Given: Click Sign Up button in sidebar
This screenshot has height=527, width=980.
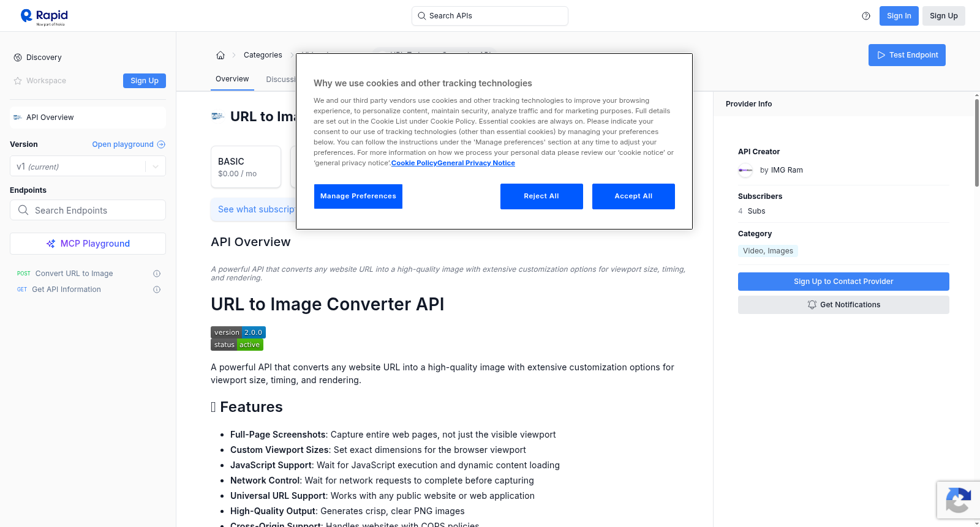Looking at the screenshot, I should pos(145,81).
